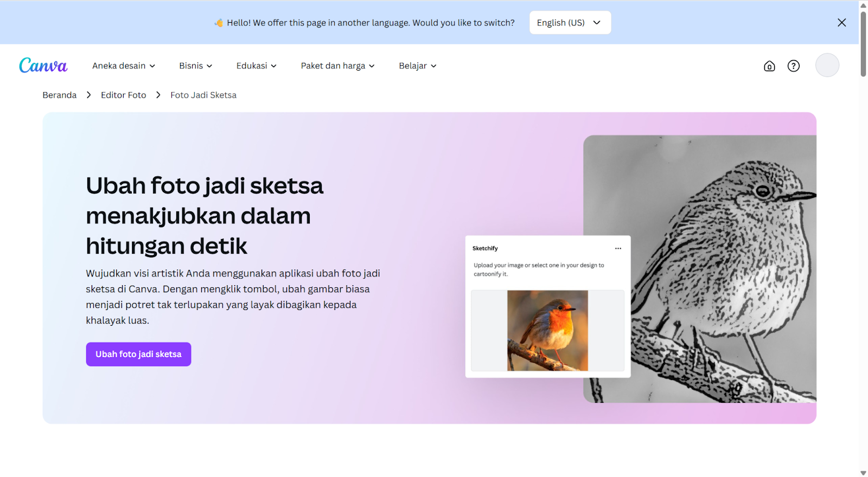Select Foto Jadi Sketsa breadcrumb

pos(203,95)
